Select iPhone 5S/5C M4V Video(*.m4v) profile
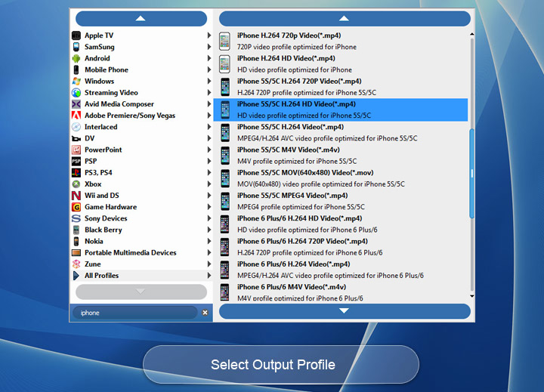This screenshot has height=392, width=544. click(341, 156)
